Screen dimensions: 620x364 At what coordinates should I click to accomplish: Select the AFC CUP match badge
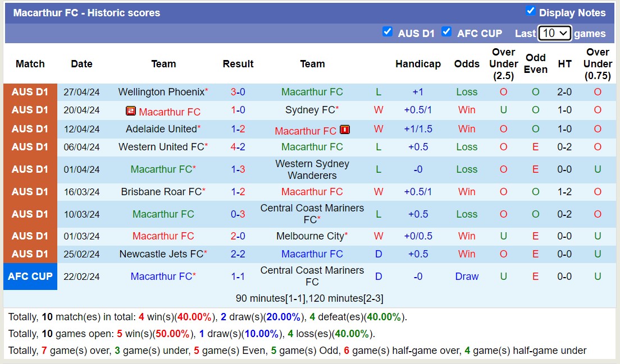[30, 276]
